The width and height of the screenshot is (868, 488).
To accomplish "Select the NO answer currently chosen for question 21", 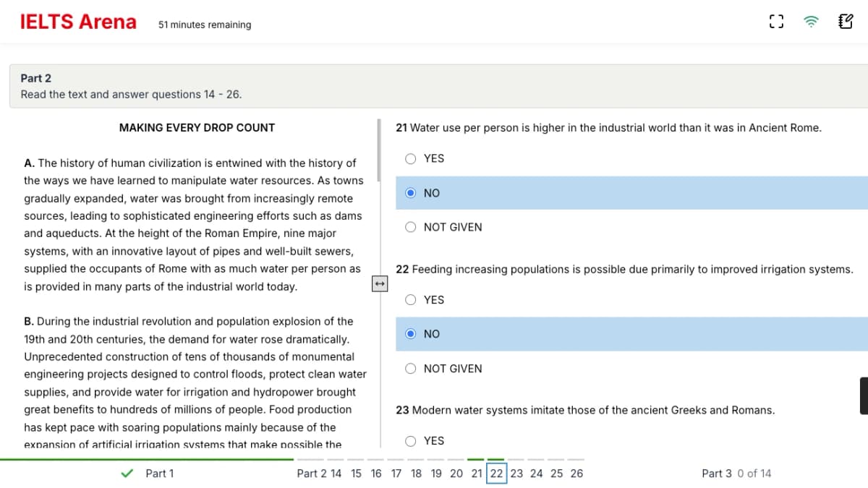I will [x=410, y=193].
